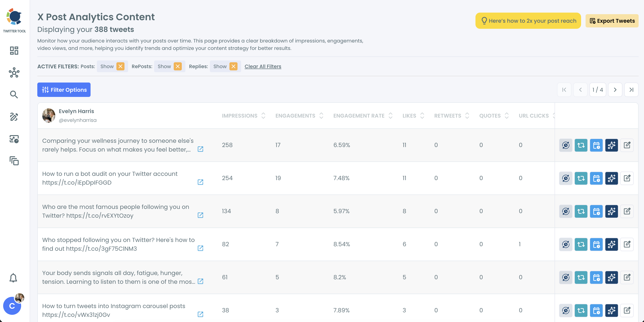Open Filter Options
This screenshot has height=322, width=644.
[x=64, y=89]
